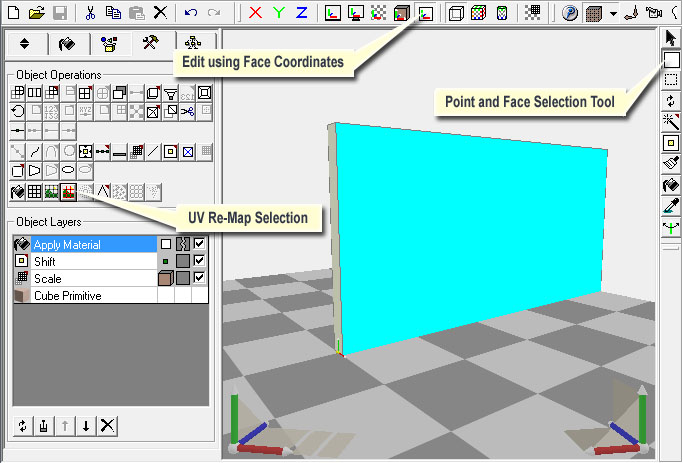Disable the Scale layer checkbox
This screenshot has height=463, width=683.
coord(200,278)
